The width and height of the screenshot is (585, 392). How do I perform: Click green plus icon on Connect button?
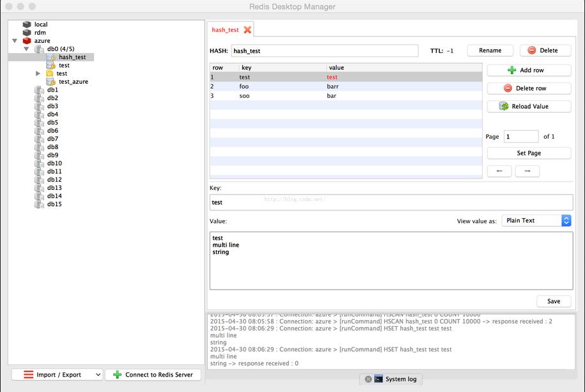117,375
